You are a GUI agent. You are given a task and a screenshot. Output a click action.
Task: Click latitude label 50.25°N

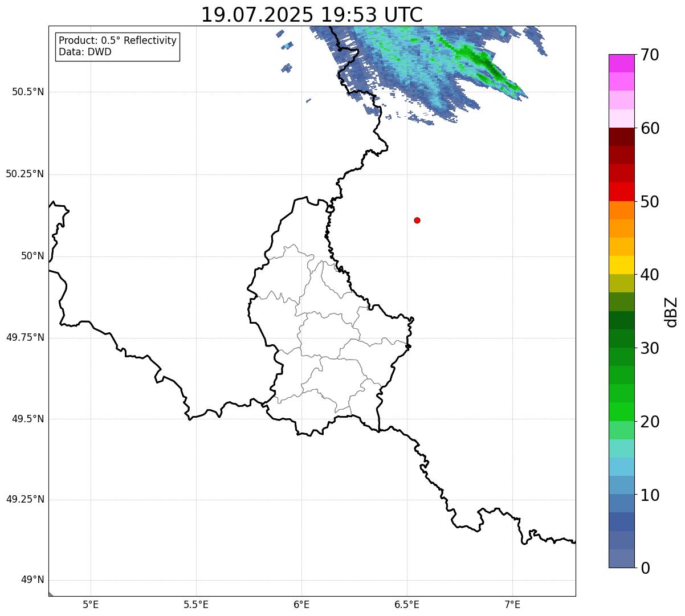tap(25, 174)
